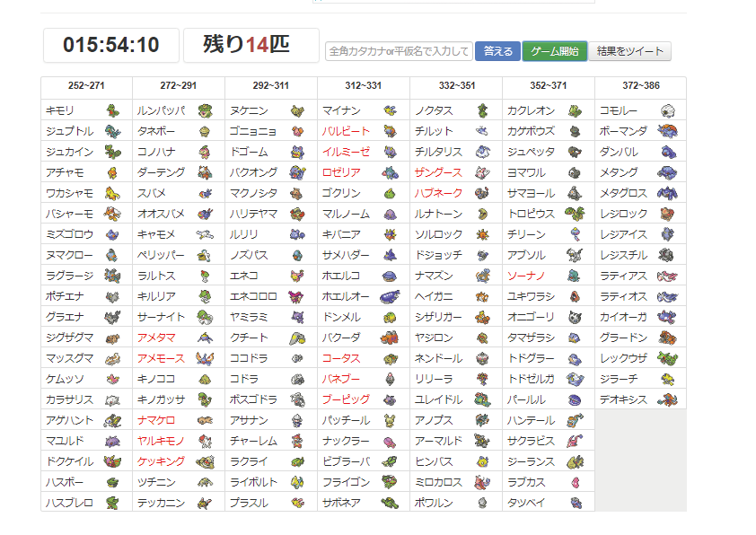
Task: Click the sprite icon next to ケッキング
Action: click(206, 461)
